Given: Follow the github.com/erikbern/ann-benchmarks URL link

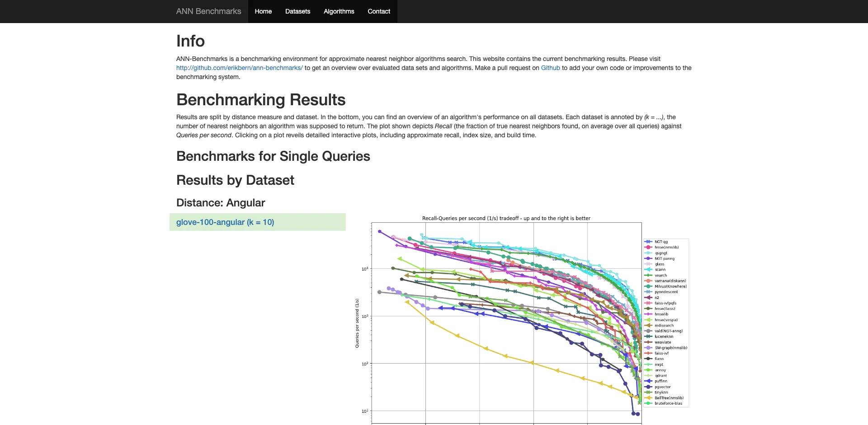Looking at the screenshot, I should tap(240, 68).
